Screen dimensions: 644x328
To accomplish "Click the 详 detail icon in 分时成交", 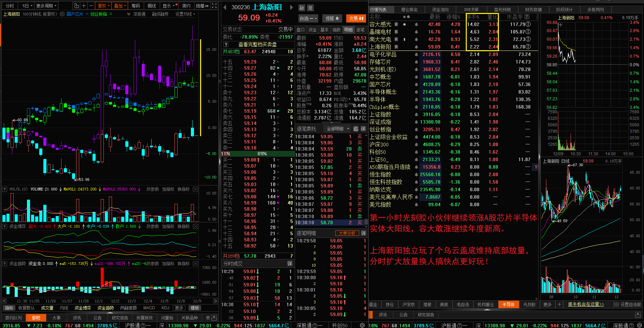I will coord(290,263).
